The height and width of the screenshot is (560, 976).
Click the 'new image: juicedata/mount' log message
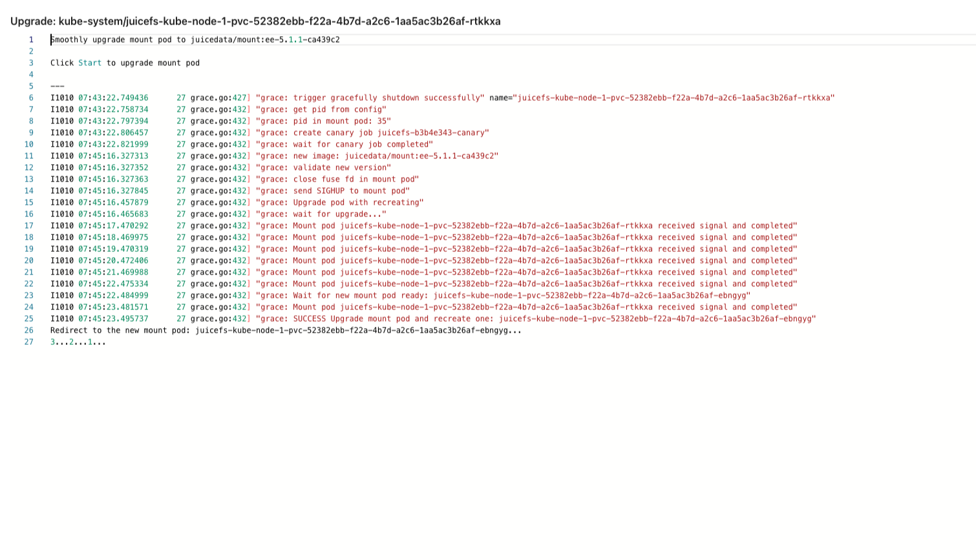pos(377,156)
